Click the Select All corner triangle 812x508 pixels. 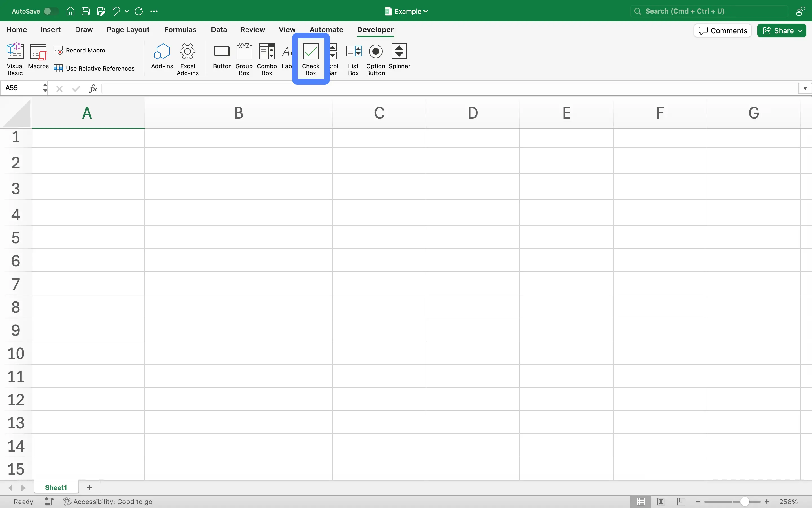coord(17,113)
